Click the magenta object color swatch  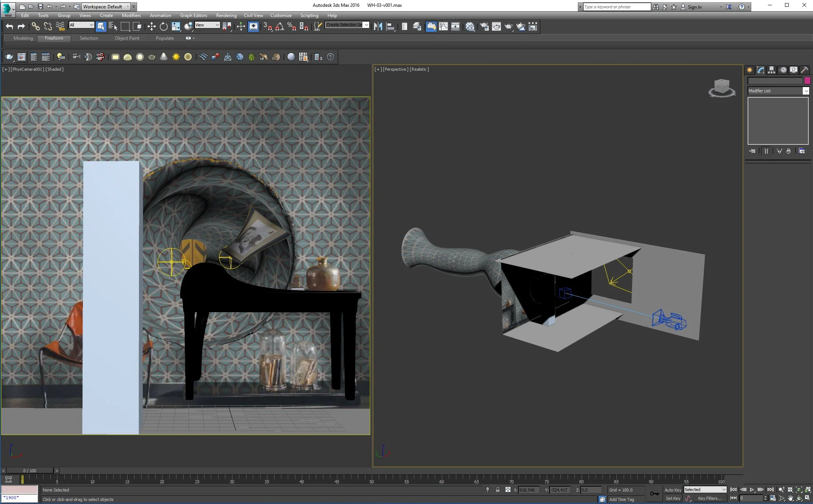(x=807, y=80)
